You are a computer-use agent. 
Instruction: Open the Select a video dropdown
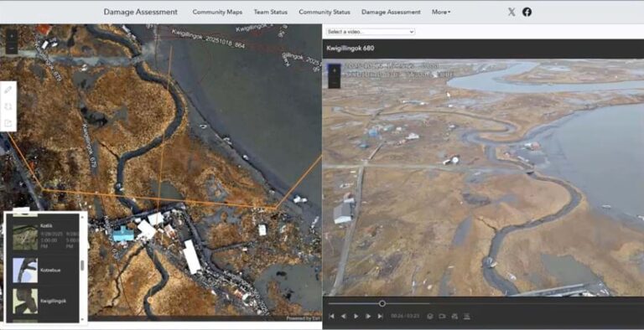pos(371,32)
